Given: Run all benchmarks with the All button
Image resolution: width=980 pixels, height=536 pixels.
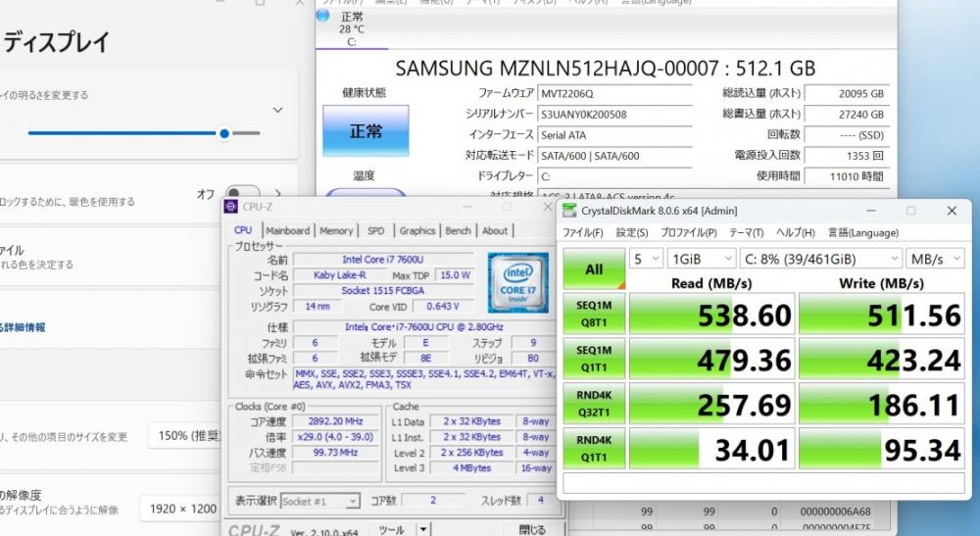Looking at the screenshot, I should [x=594, y=269].
